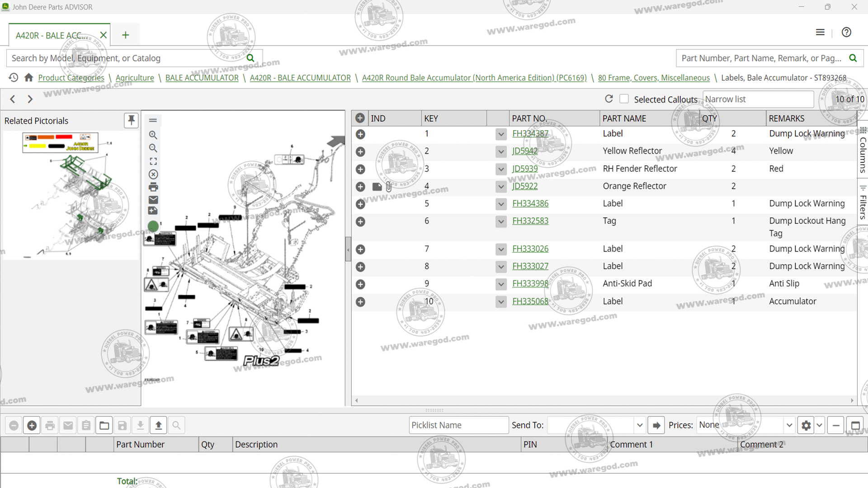
Task: Toggle the Selected Callouts checkbox
Action: [x=624, y=99]
